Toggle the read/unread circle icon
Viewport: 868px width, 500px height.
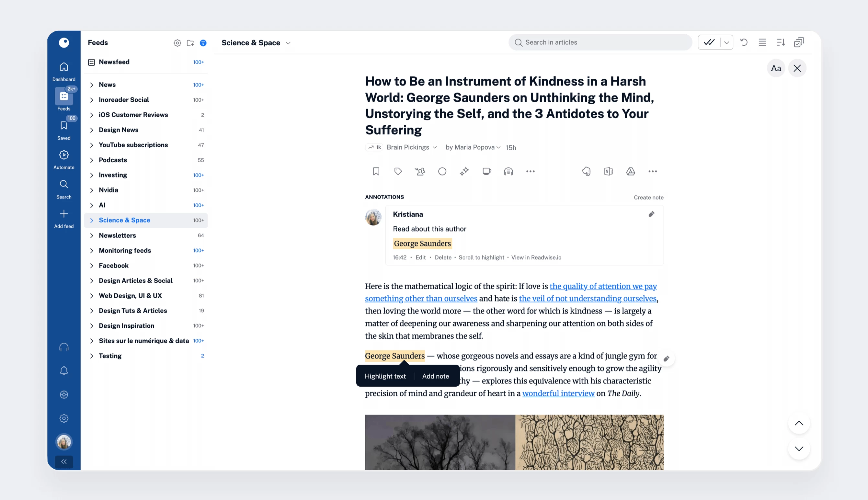tap(442, 171)
